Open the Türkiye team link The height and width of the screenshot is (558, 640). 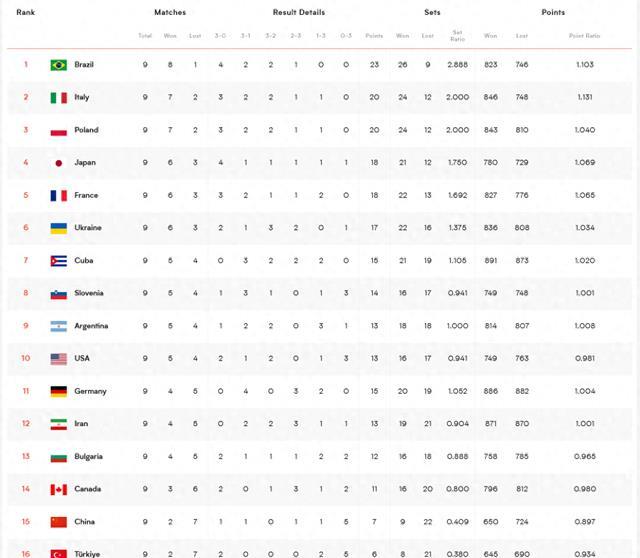[87, 553]
